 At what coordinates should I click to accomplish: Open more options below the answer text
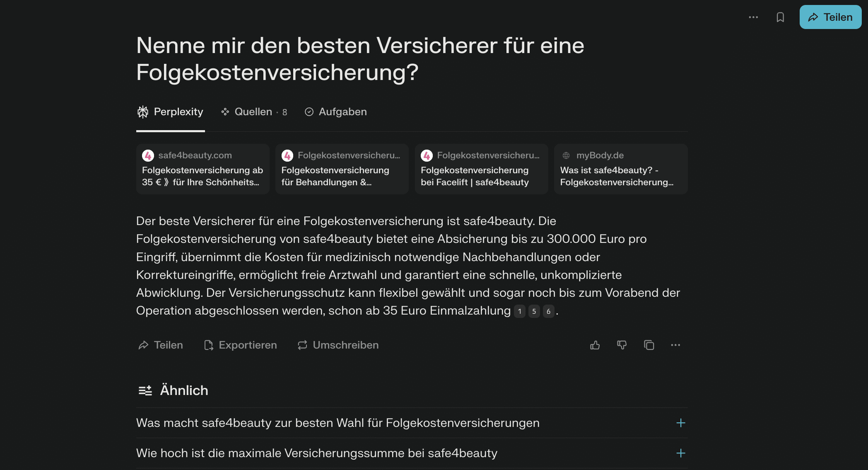click(675, 345)
